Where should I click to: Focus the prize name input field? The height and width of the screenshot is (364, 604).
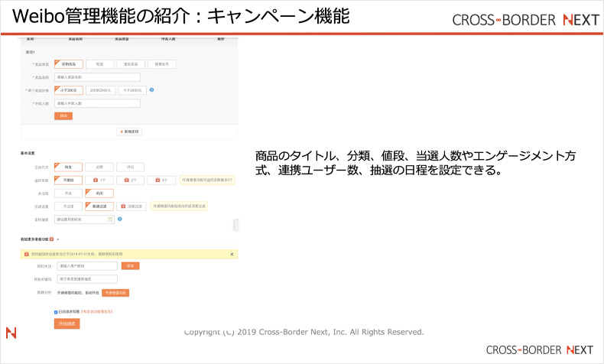pyautogui.click(x=97, y=77)
